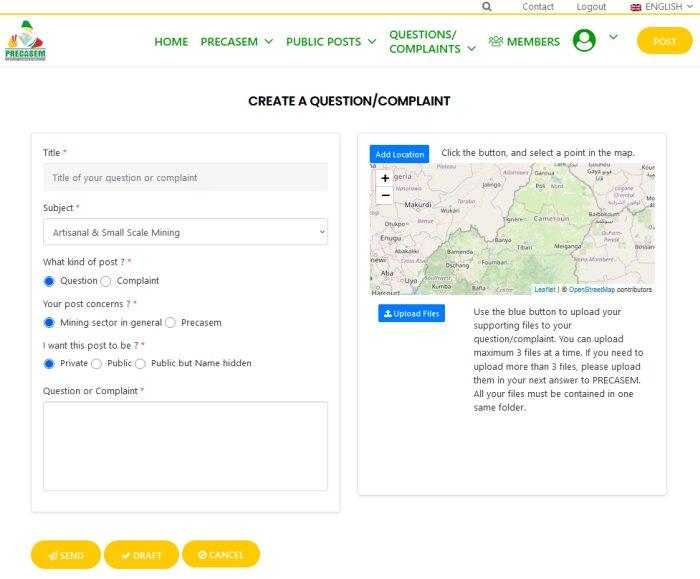Click the search magnifier icon
This screenshot has height=579, width=700.
click(487, 7)
